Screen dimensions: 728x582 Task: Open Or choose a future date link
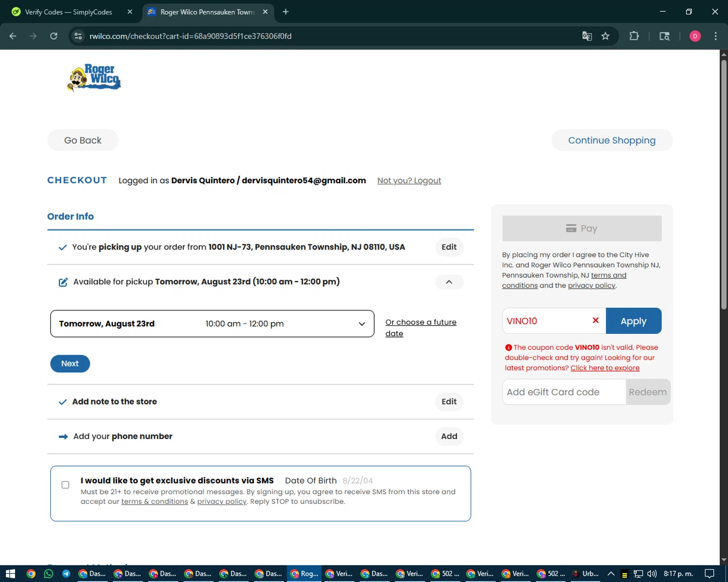pos(421,328)
